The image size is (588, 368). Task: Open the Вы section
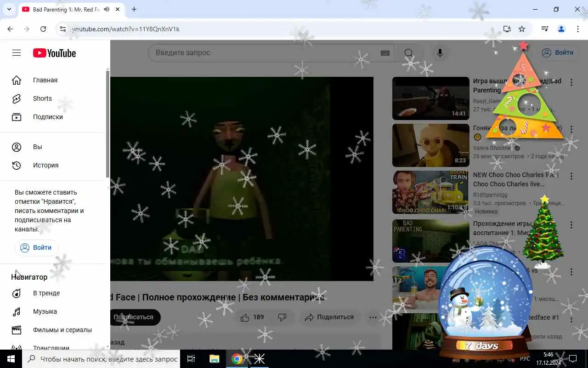pos(52,147)
